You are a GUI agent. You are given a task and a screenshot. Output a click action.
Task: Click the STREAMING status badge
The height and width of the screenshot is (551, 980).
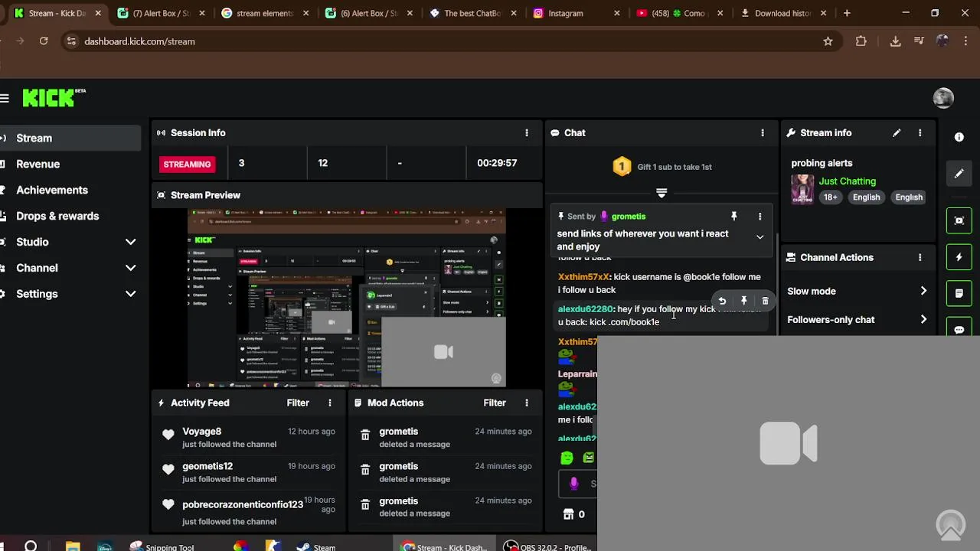[187, 164]
